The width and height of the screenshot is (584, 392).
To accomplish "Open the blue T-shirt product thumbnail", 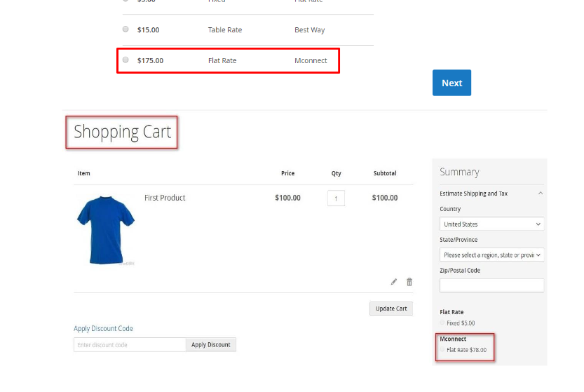I will coord(106,230).
